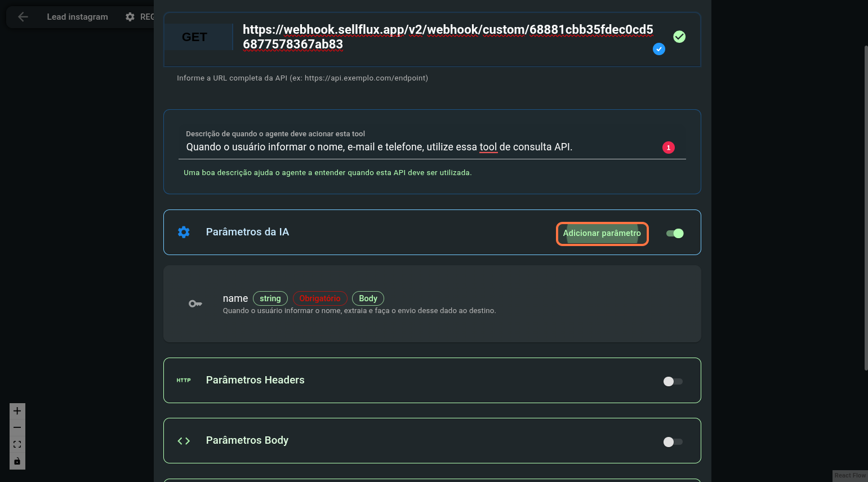Click the code brackets Body icon
This screenshot has width=868, height=482.
184,441
